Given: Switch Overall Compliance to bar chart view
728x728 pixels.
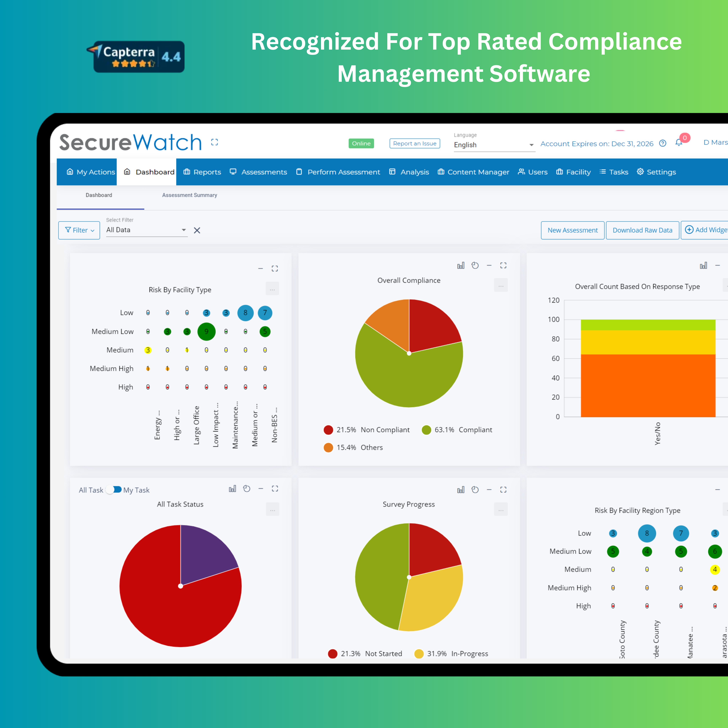Looking at the screenshot, I should coord(461,266).
